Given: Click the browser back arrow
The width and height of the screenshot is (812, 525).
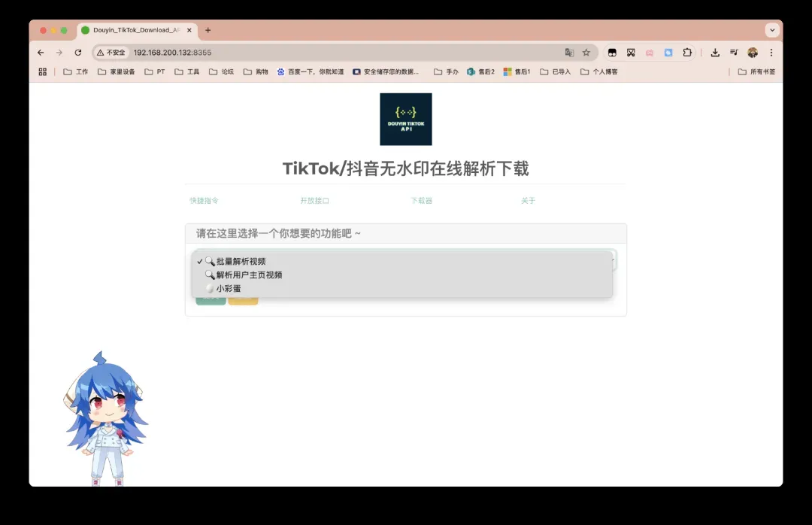Looking at the screenshot, I should pos(41,53).
